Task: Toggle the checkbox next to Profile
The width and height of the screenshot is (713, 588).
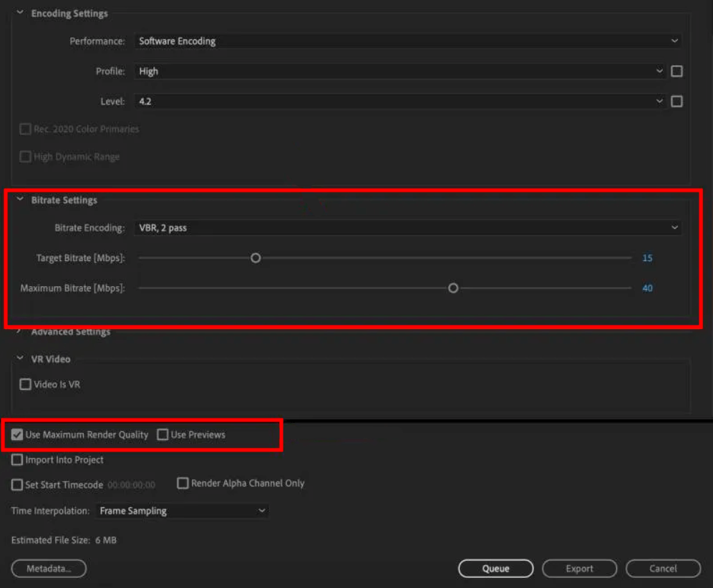Action: point(676,72)
